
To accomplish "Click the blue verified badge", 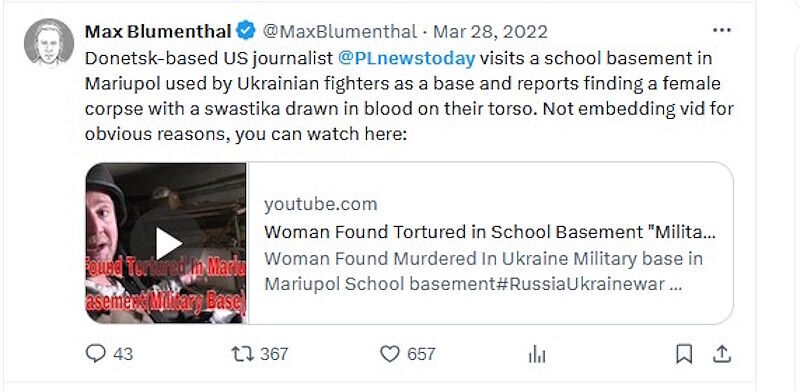I will click(x=246, y=31).
